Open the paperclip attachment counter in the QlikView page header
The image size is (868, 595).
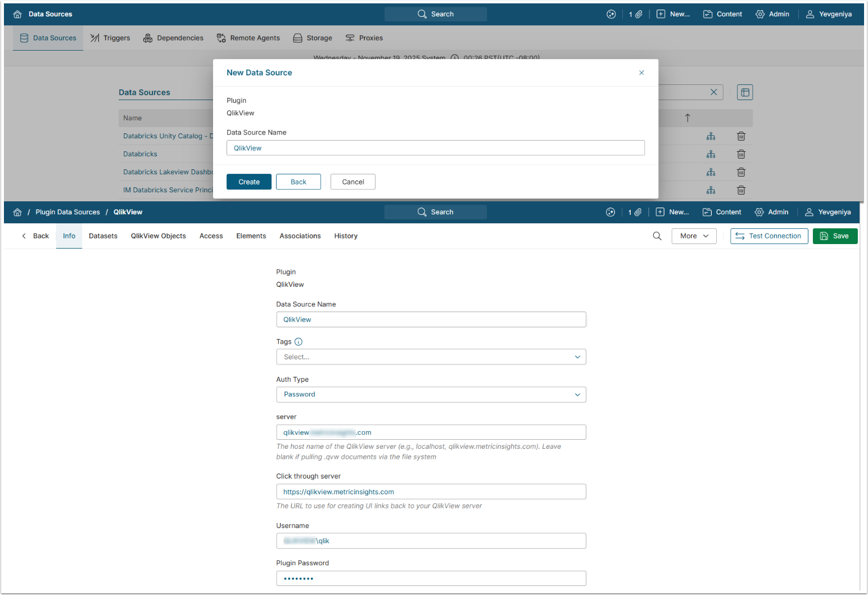(635, 212)
